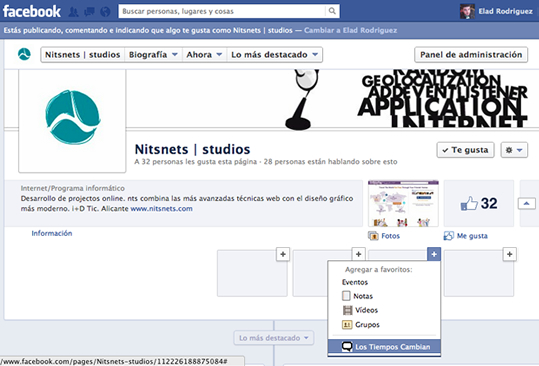Viewport: 539px width, 366px height.
Task: Click the large Nitsnets profile picture
Action: pos(72,119)
